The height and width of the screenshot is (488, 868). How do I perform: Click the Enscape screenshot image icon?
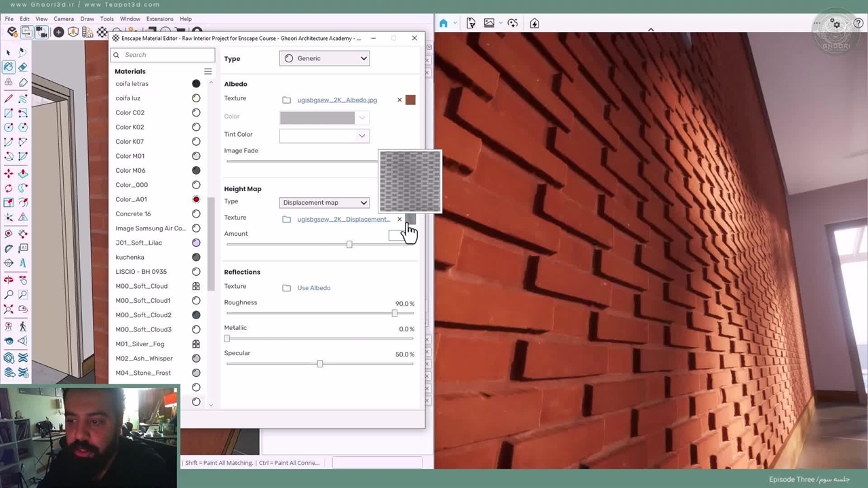pos(489,23)
